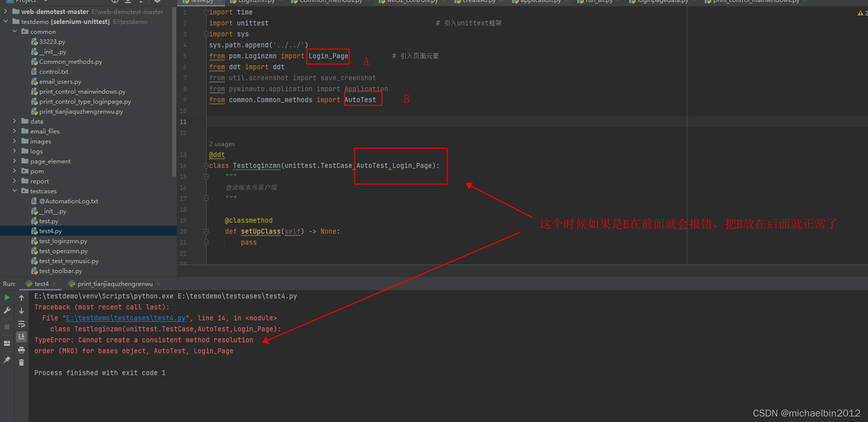Click the warnings indicator icon in editor corner
The width and height of the screenshot is (868, 422).
(861, 13)
